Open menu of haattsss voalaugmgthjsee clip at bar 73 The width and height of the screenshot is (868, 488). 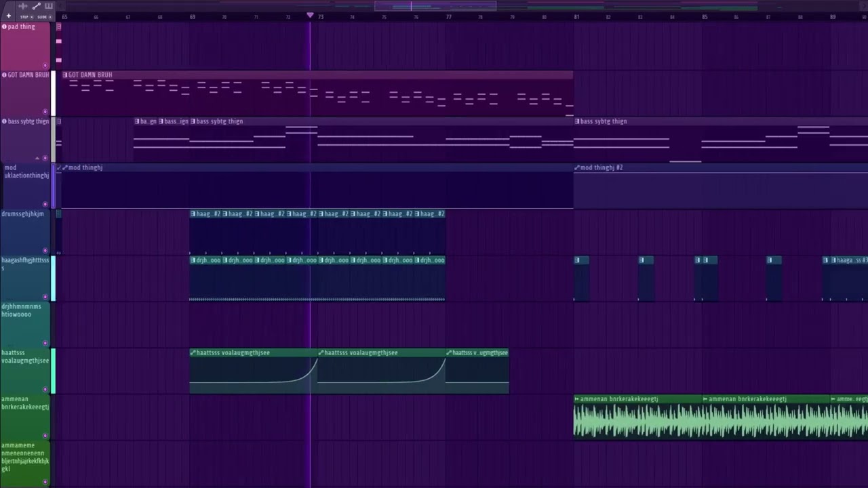(x=321, y=352)
